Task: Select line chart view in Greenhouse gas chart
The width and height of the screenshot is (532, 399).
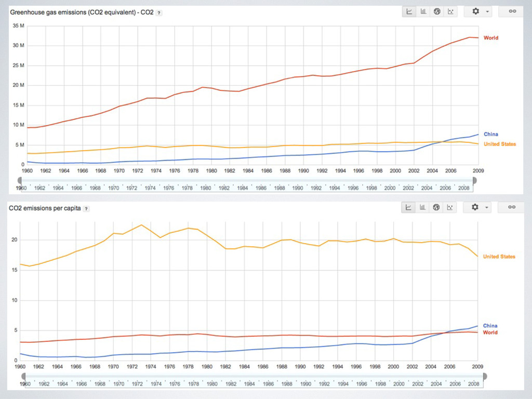Action: 409,11
